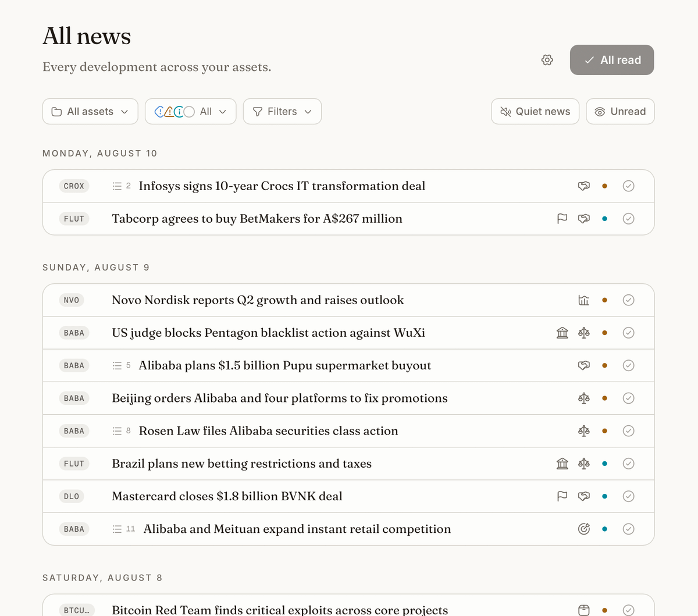Toggle the Quiet news filter

[535, 112]
